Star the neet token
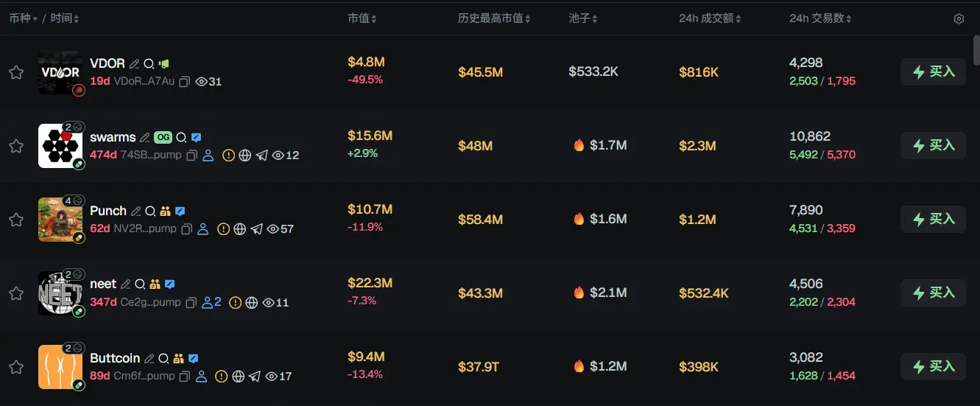This screenshot has height=406, width=980. (16, 293)
